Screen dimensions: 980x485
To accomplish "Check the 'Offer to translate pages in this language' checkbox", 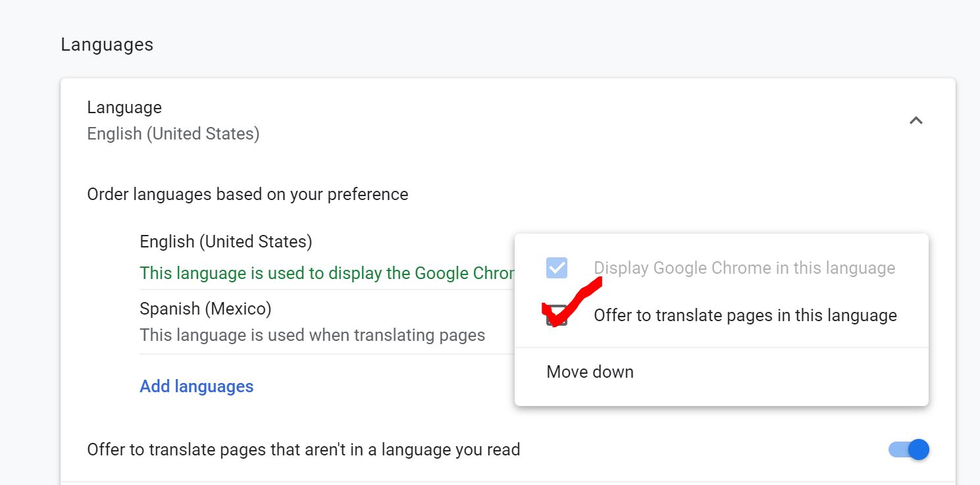I will (x=556, y=317).
